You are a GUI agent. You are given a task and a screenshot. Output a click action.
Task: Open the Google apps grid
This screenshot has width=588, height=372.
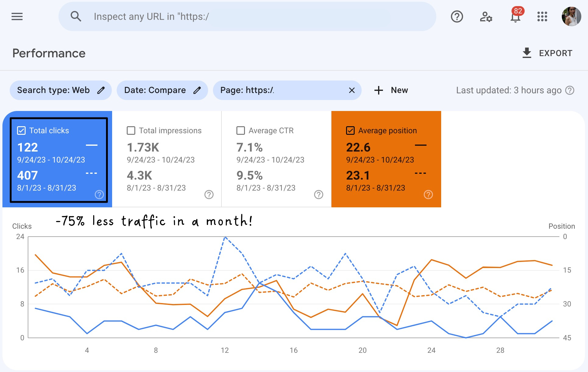click(542, 16)
